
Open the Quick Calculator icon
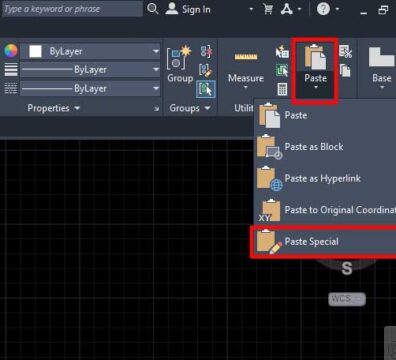coord(282,89)
